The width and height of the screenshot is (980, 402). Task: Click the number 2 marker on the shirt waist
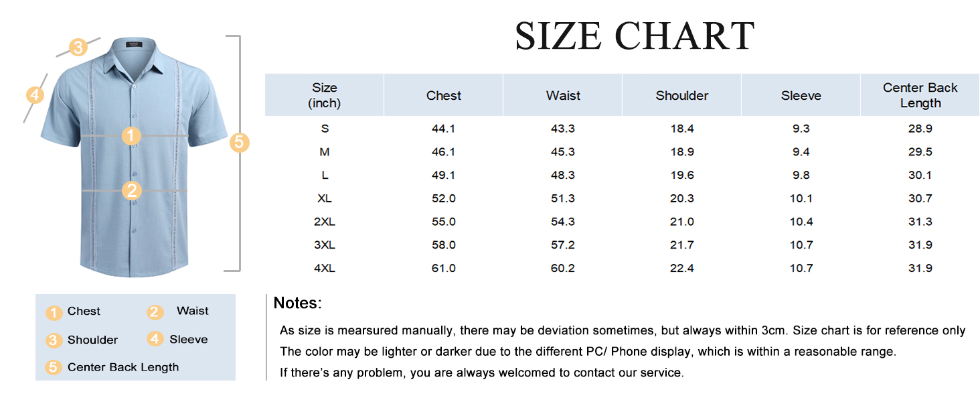pos(132,190)
